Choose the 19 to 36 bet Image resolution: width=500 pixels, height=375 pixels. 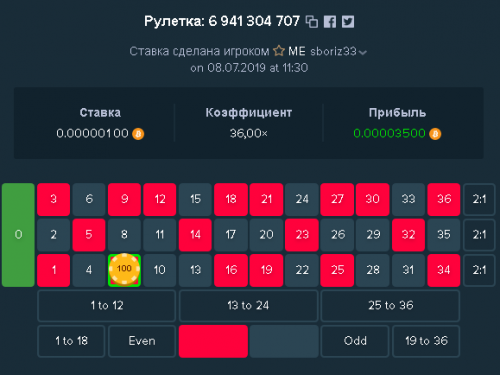tap(426, 341)
